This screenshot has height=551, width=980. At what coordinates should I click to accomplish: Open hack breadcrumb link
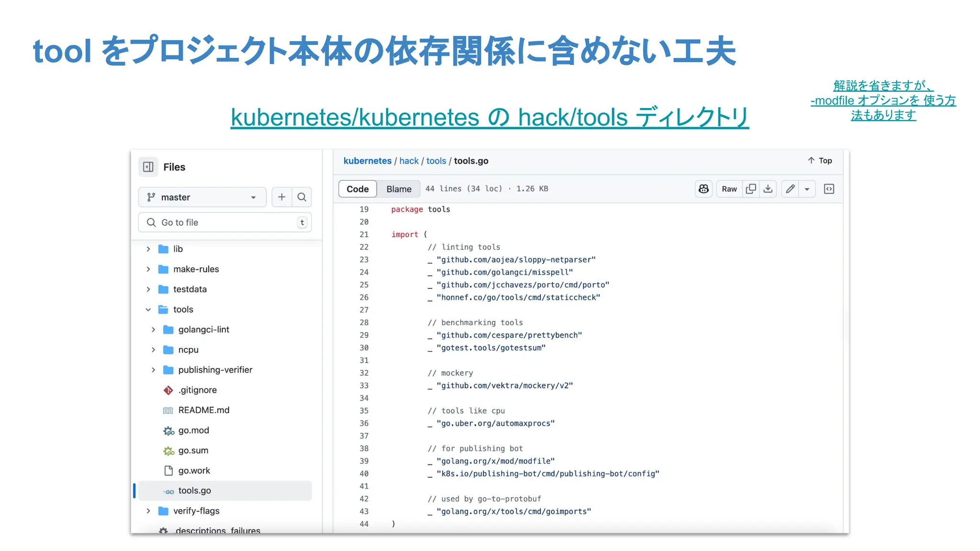click(409, 161)
